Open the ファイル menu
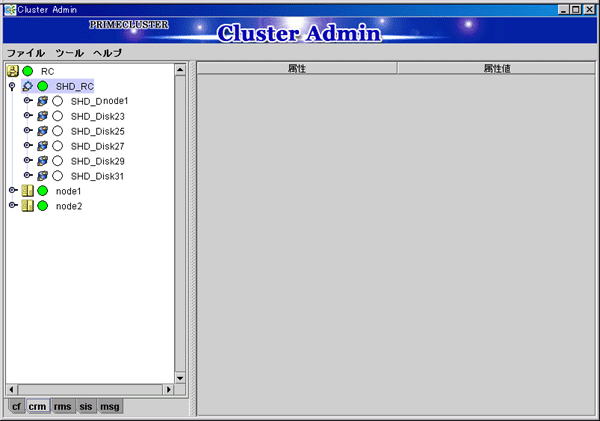 (x=26, y=53)
